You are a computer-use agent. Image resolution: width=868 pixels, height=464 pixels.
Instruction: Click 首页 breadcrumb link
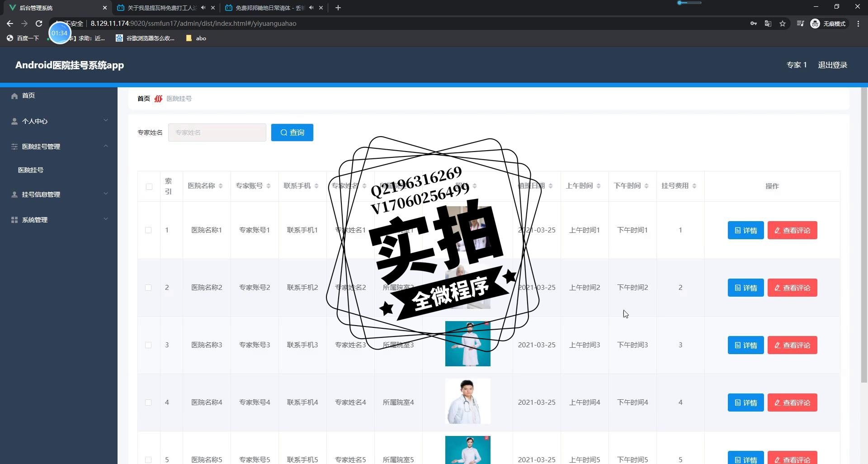144,99
